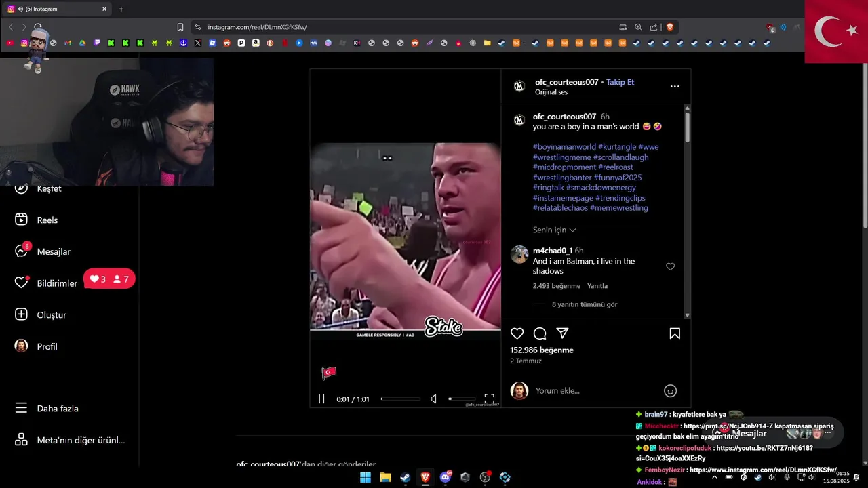Go to Profil in the sidebar
This screenshot has height=488, width=868.
[36, 346]
